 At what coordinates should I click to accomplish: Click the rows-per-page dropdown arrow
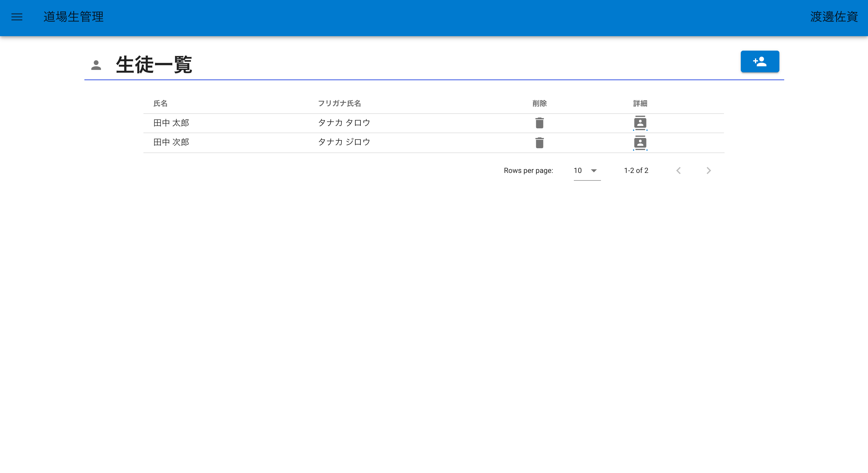[x=594, y=171]
